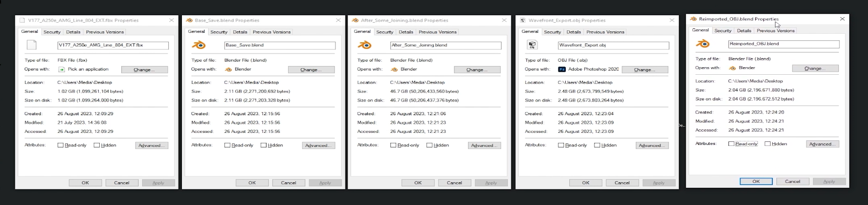
Task: Click OK in Reimported_OBJ.blend Properties
Action: [x=756, y=181]
